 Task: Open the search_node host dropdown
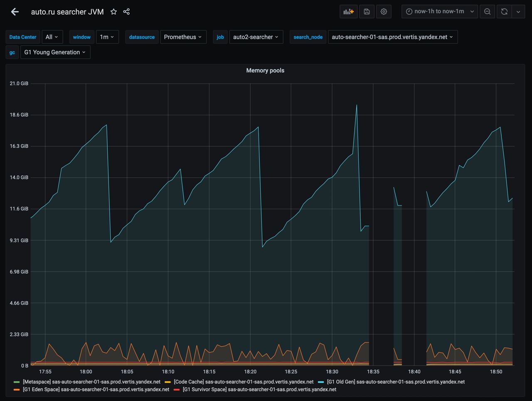(392, 37)
